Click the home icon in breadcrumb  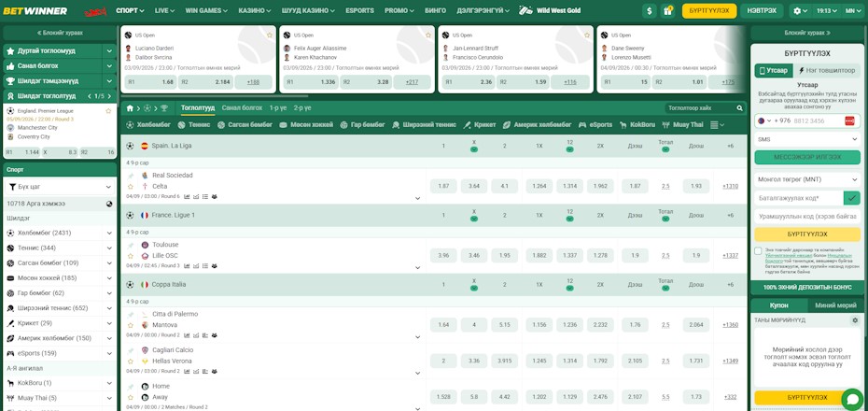pos(130,108)
